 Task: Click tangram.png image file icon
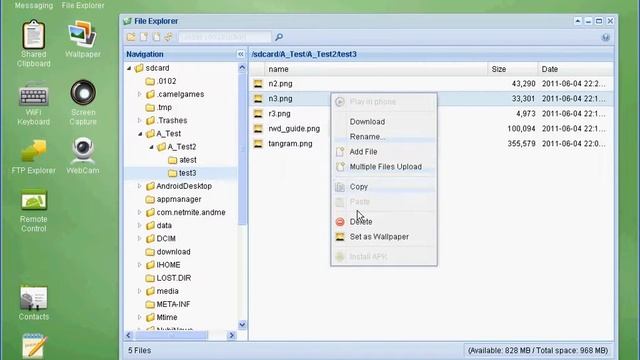pyautogui.click(x=258, y=144)
